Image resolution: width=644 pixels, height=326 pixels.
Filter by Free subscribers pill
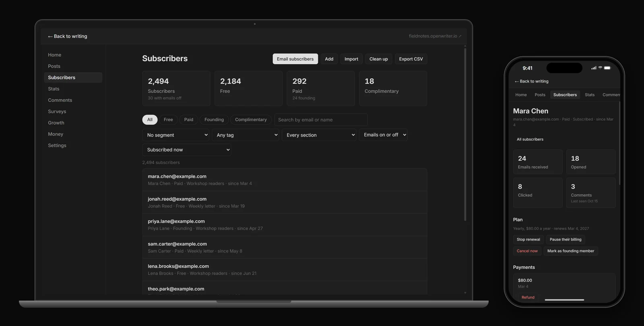tap(168, 120)
